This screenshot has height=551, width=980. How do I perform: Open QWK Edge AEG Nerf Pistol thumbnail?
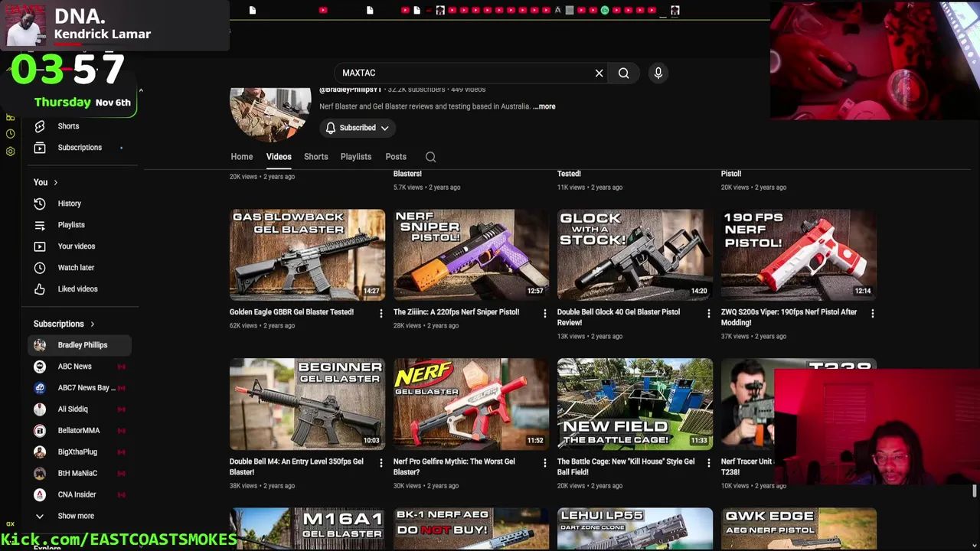pos(799,529)
